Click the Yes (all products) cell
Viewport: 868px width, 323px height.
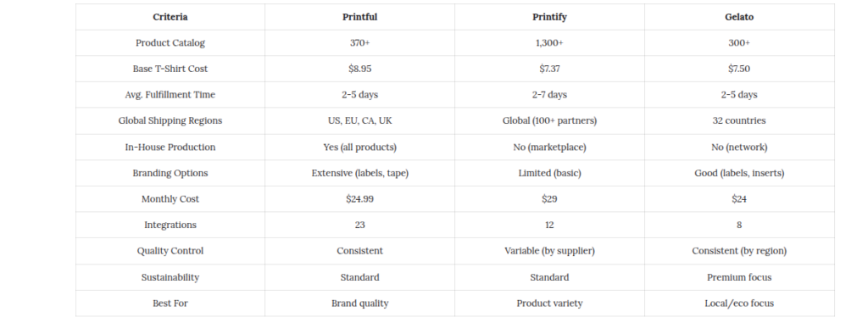(359, 147)
